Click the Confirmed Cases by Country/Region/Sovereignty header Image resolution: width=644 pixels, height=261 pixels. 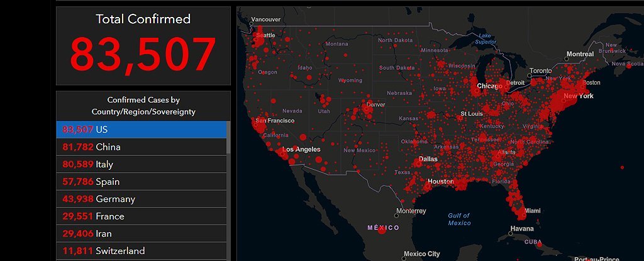pos(143,106)
